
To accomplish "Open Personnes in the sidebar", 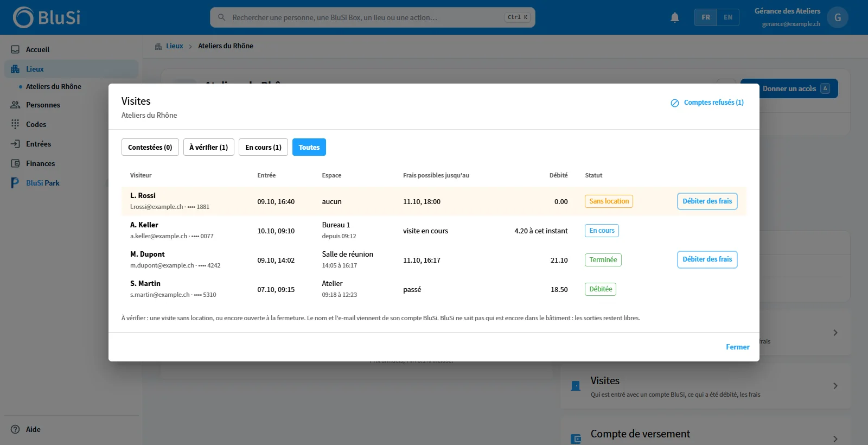I will (72, 105).
